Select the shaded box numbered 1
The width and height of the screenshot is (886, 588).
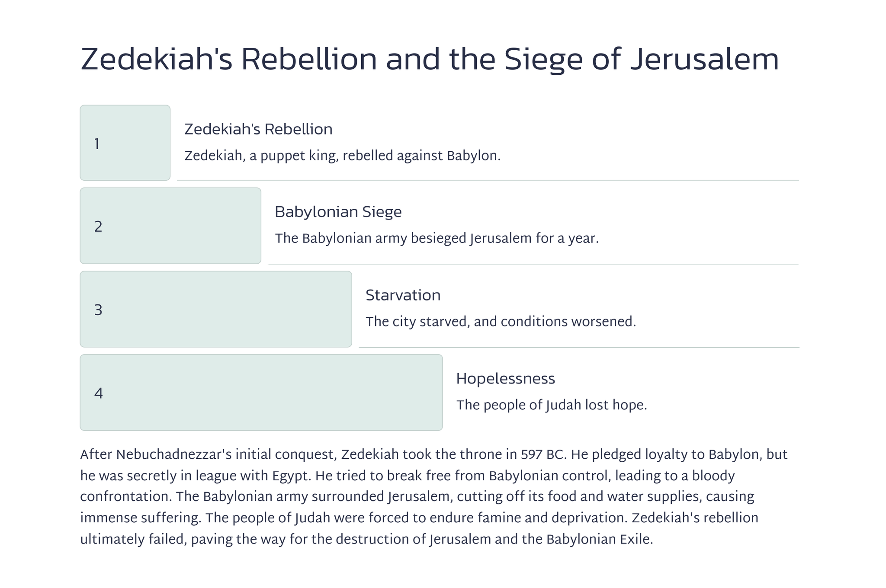point(125,143)
